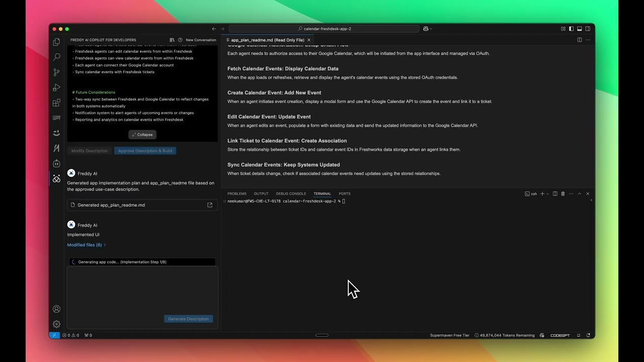Screen dimensions: 644x362
Task: Open the Run and Debug view
Action: point(56,87)
